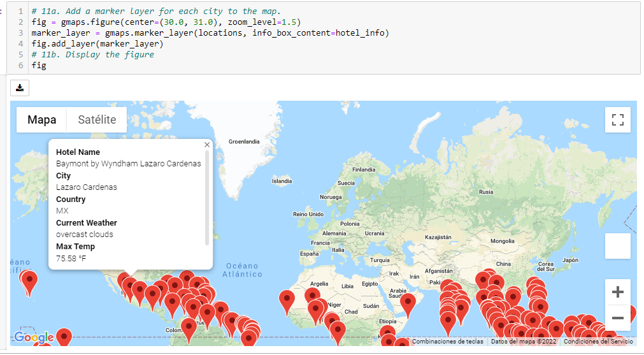
Task: Click the '75.58 °F' max temp value
Action: 71,259
